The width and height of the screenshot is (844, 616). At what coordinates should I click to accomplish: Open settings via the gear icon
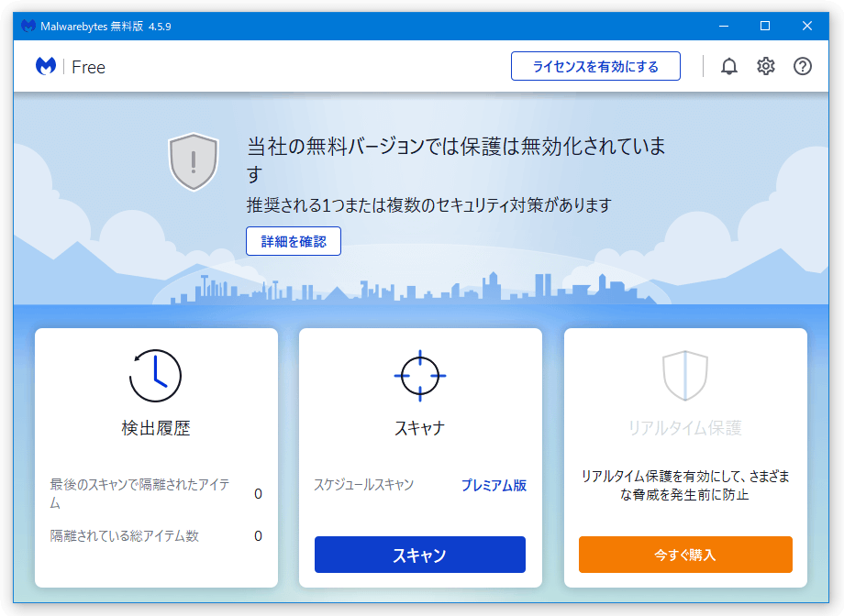coord(765,66)
